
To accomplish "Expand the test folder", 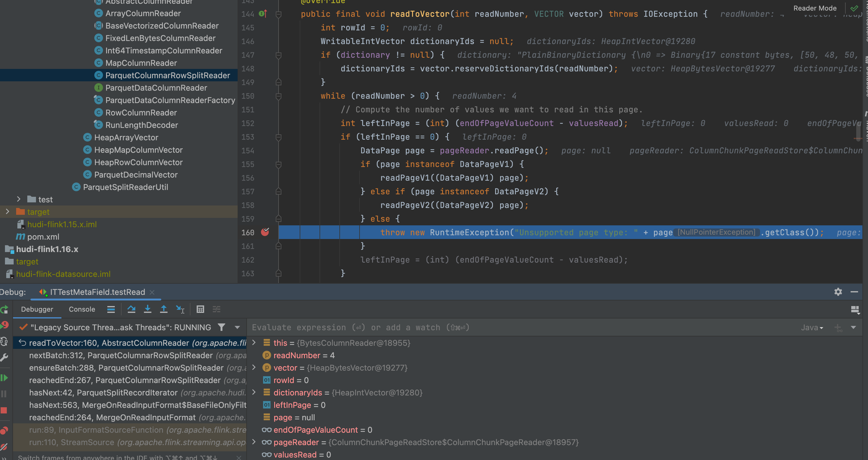I will click(19, 199).
